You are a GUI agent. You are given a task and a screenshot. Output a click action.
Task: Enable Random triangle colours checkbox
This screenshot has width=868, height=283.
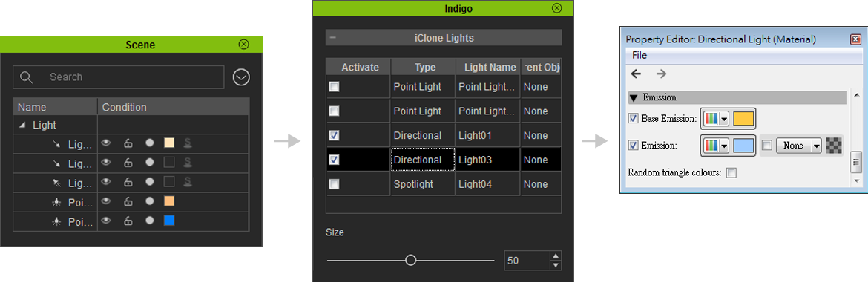coord(731,173)
